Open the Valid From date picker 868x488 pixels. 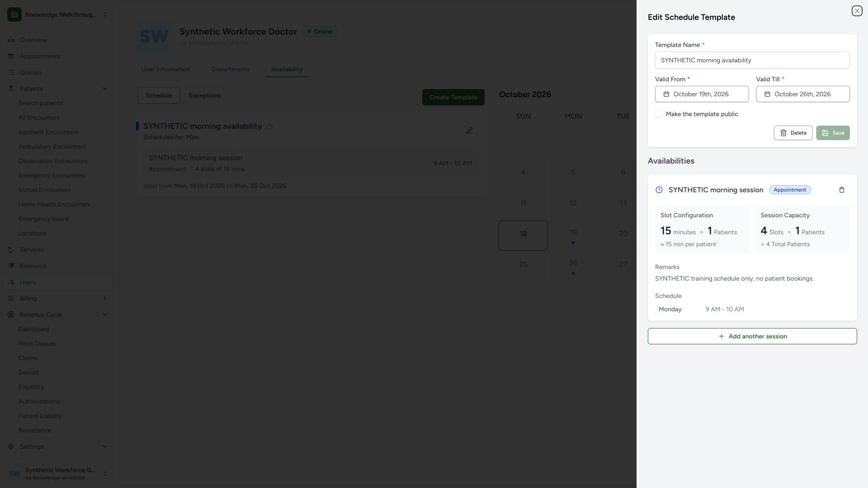702,94
